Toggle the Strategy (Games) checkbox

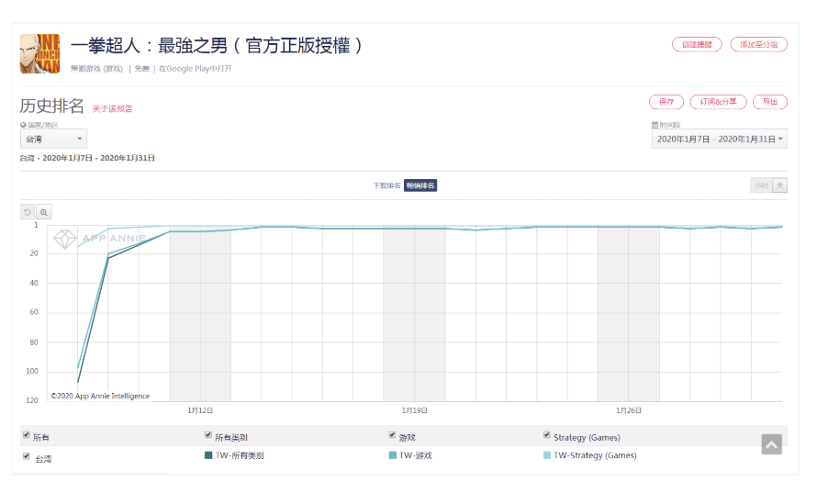point(546,434)
